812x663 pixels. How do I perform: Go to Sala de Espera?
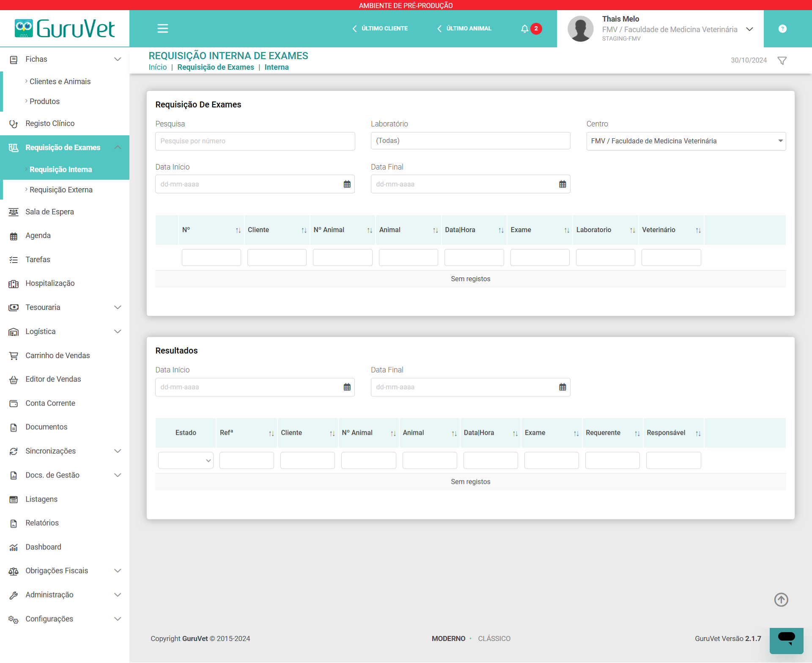pyautogui.click(x=49, y=212)
